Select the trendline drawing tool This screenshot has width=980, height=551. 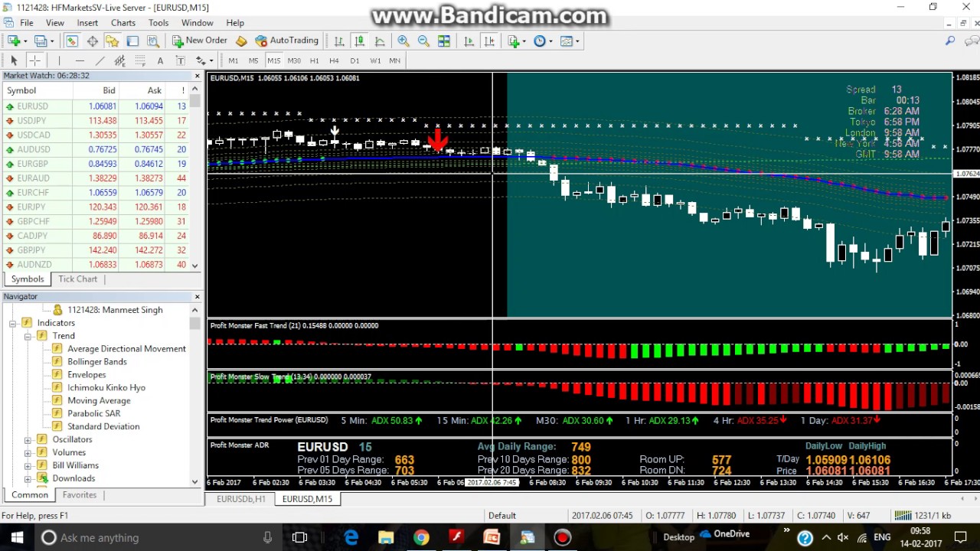100,60
